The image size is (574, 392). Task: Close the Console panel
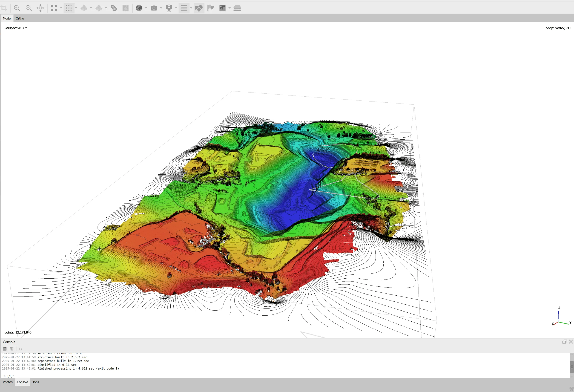(571, 342)
